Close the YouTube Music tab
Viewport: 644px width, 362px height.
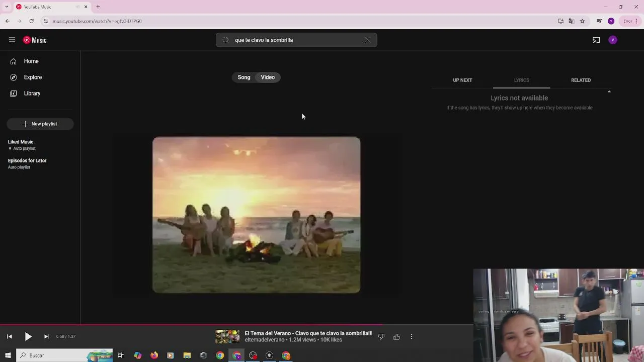coord(86,7)
